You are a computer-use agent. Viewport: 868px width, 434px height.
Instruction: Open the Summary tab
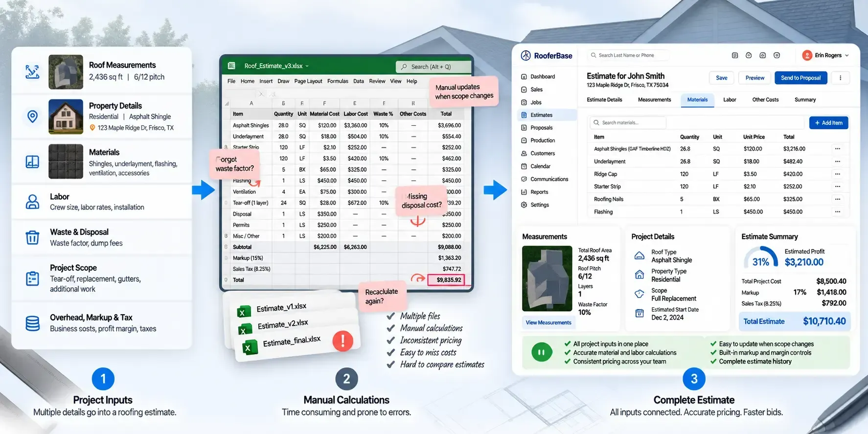pos(805,100)
